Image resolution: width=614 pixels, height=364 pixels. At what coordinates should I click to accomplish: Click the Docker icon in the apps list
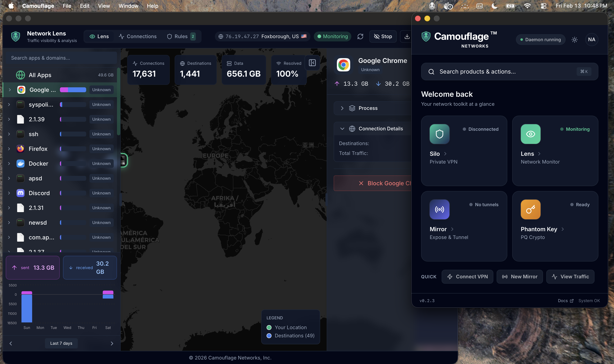pyautogui.click(x=20, y=164)
